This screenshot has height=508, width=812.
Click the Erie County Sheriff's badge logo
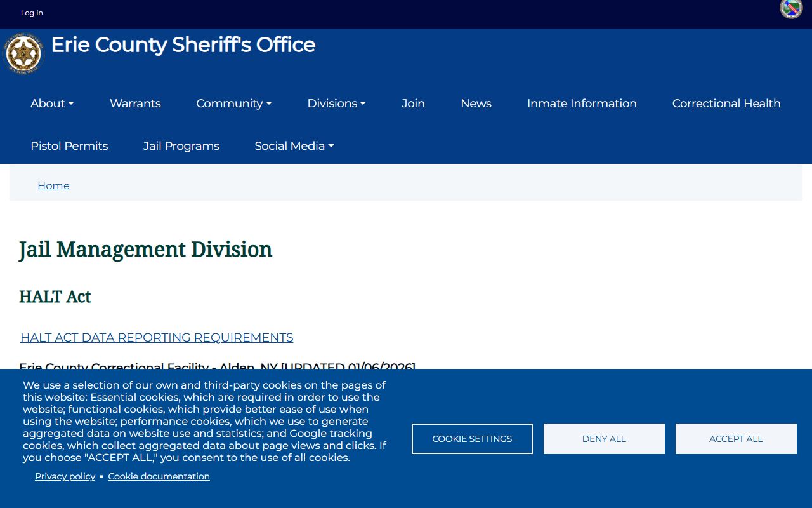pos(23,53)
